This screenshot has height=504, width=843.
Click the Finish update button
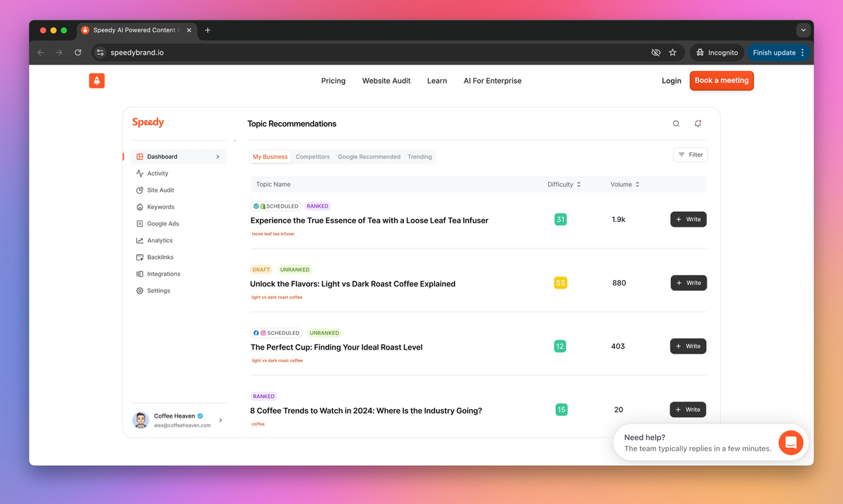click(x=778, y=53)
